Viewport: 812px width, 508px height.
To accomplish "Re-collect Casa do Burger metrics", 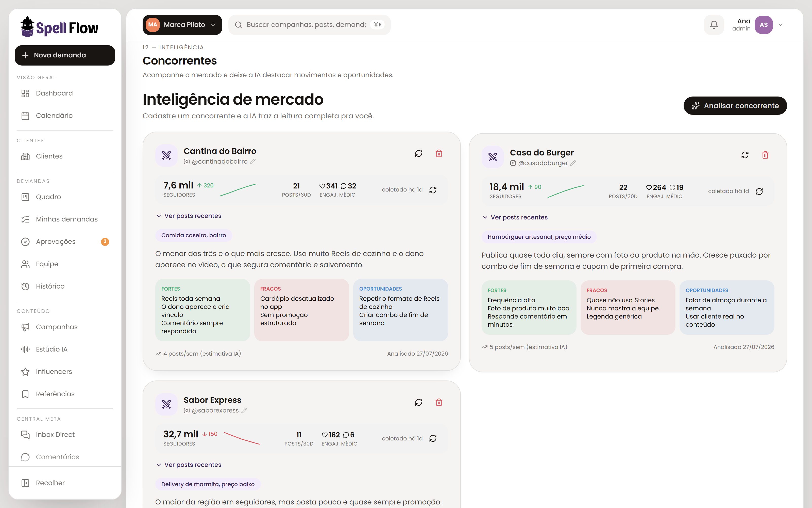I will pos(759,191).
